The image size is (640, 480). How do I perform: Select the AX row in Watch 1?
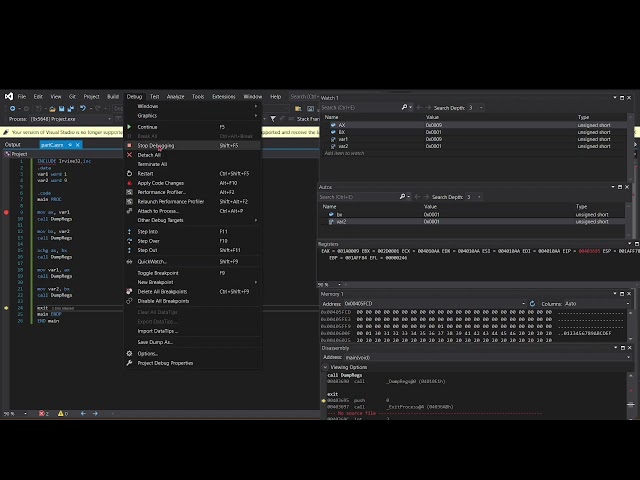(475, 125)
